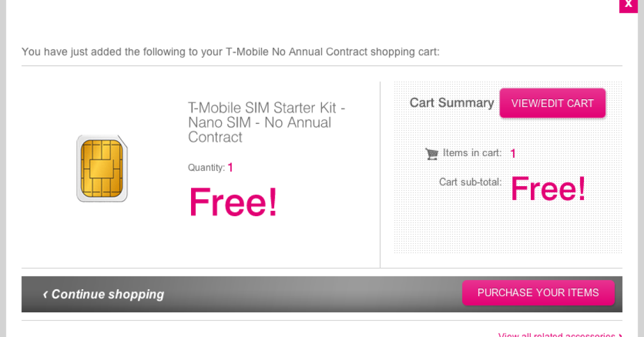Select the T-Mobile SIM Starter Kit title
This screenshot has height=337, width=644.
click(x=266, y=122)
